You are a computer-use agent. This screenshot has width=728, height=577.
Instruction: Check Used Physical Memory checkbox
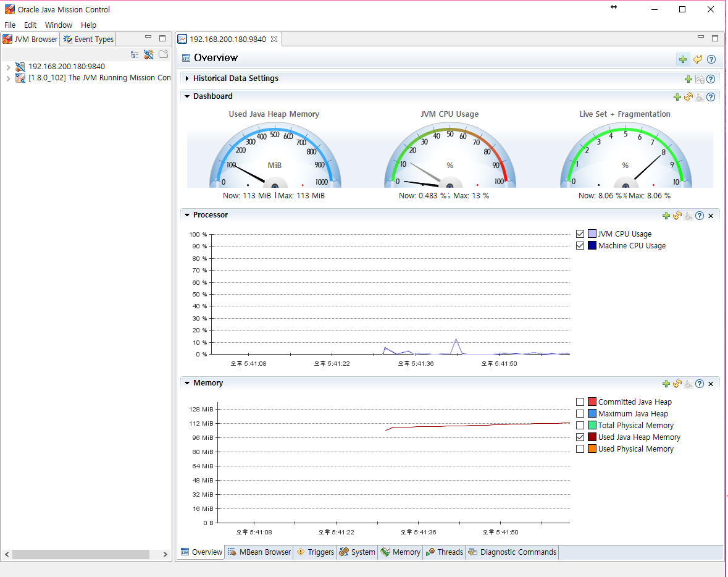(580, 449)
